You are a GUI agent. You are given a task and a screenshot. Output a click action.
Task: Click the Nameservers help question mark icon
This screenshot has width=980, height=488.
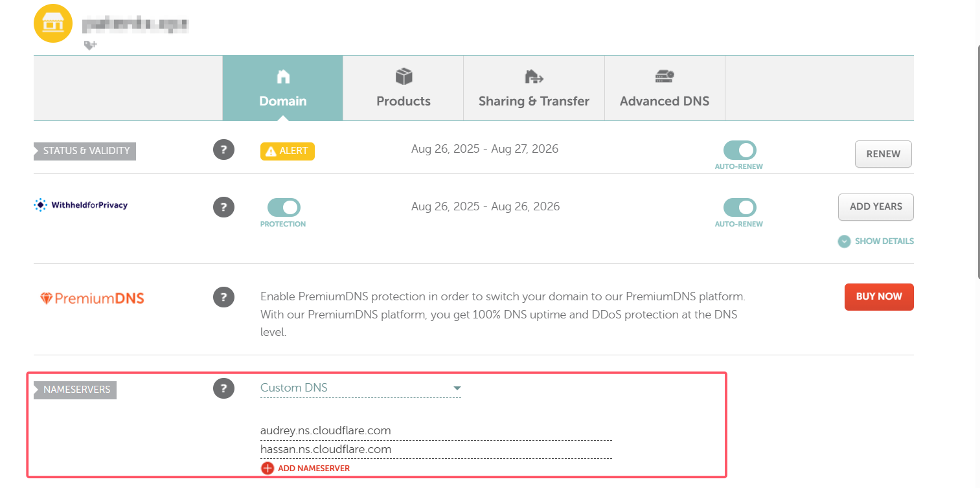click(223, 389)
